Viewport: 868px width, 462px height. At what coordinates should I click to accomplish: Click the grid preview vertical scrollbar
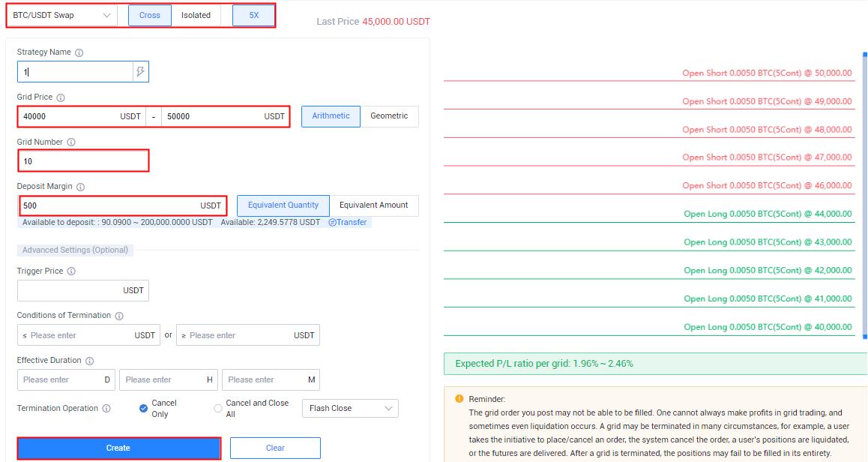point(865,196)
